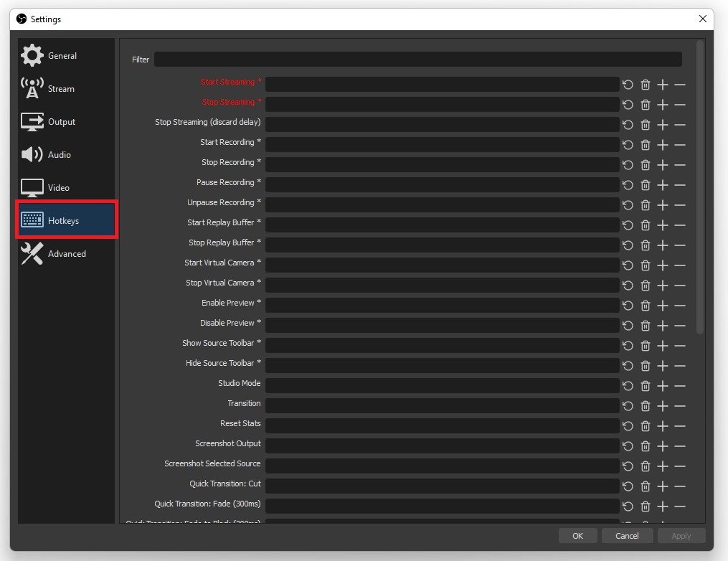728x561 pixels.
Task: Remove hotkey row for Screenshot Selected Source
Action: pos(680,466)
